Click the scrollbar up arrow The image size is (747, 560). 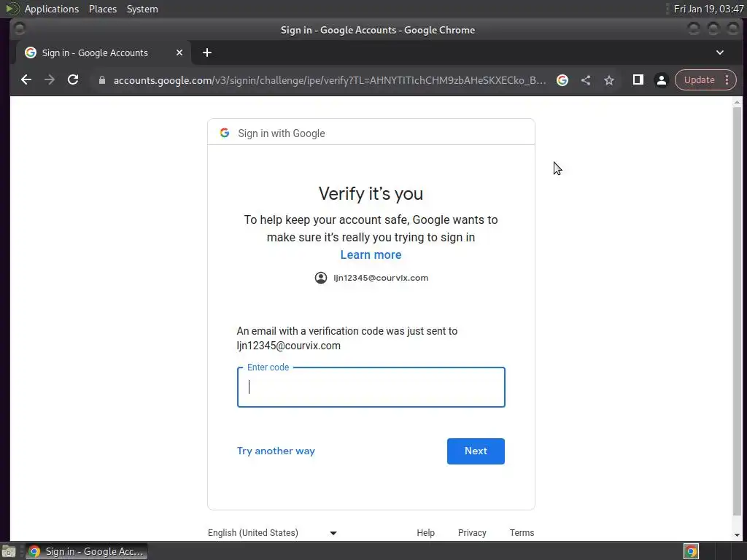(737, 102)
